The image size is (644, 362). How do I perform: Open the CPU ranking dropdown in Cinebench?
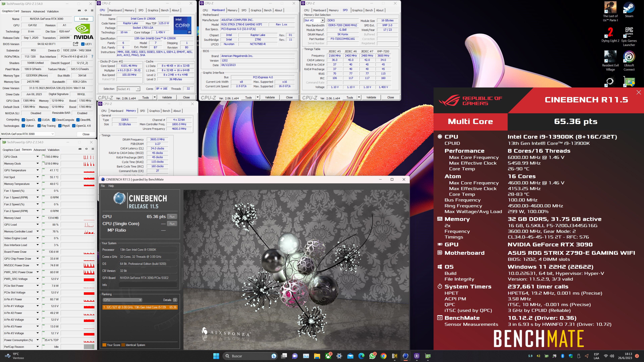tap(122, 300)
